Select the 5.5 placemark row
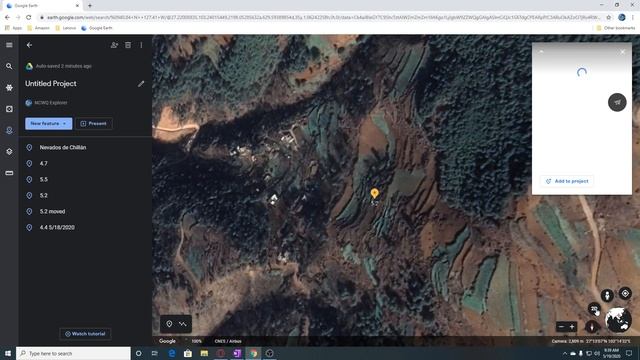 (86, 179)
